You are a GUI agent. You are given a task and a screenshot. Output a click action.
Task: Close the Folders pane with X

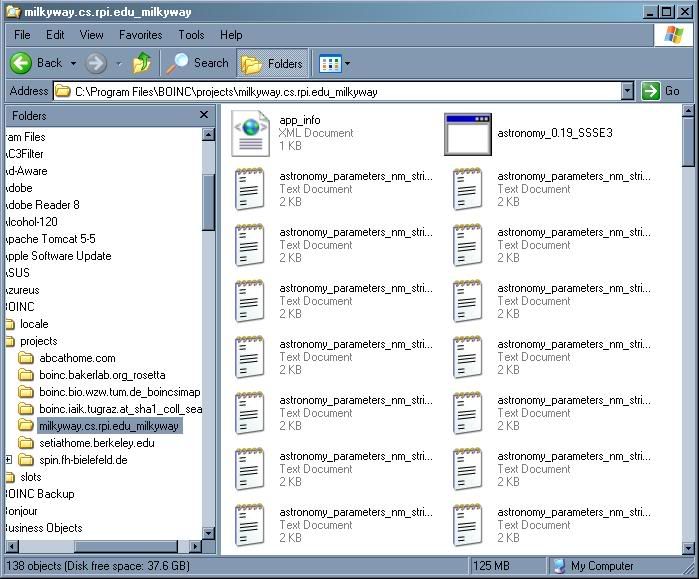(x=204, y=115)
